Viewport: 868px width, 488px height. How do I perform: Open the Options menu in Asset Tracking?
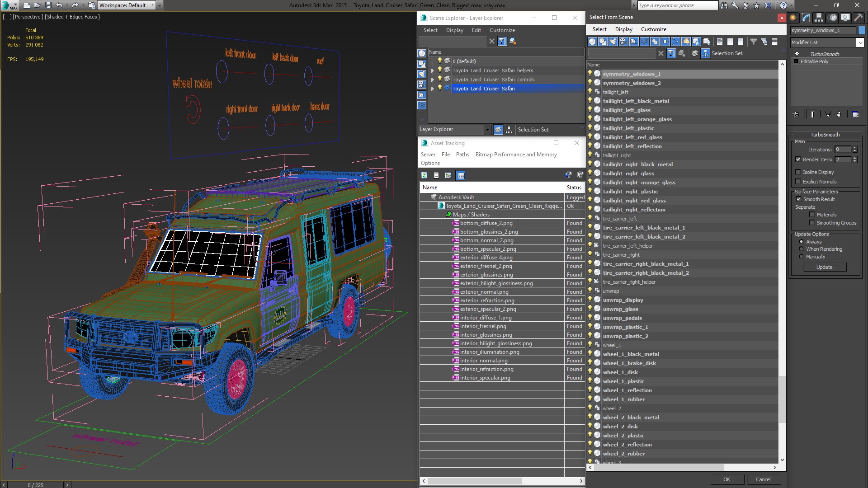[430, 163]
